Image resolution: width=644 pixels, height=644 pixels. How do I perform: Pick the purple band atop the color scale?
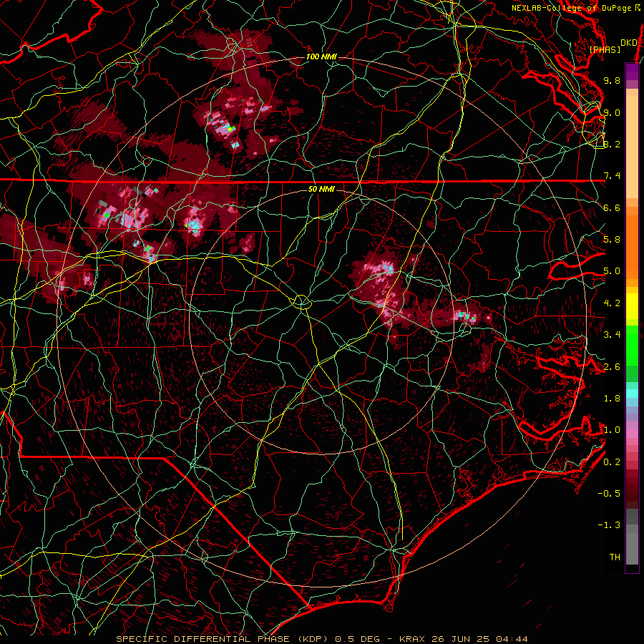(632, 72)
